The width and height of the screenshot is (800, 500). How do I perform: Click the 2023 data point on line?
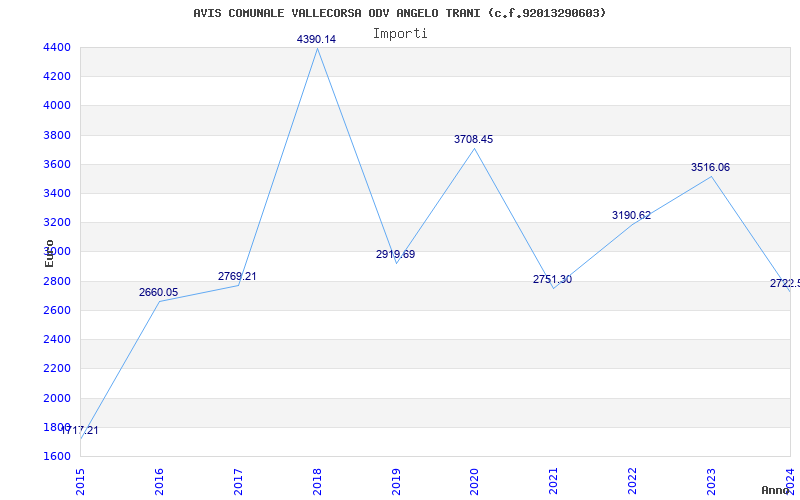tap(711, 177)
